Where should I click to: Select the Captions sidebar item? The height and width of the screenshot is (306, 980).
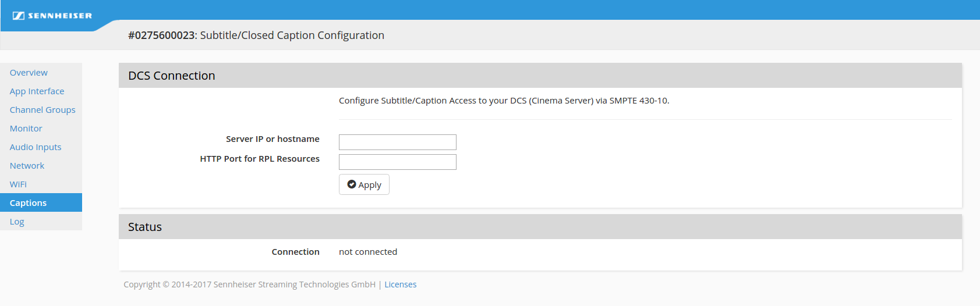28,203
